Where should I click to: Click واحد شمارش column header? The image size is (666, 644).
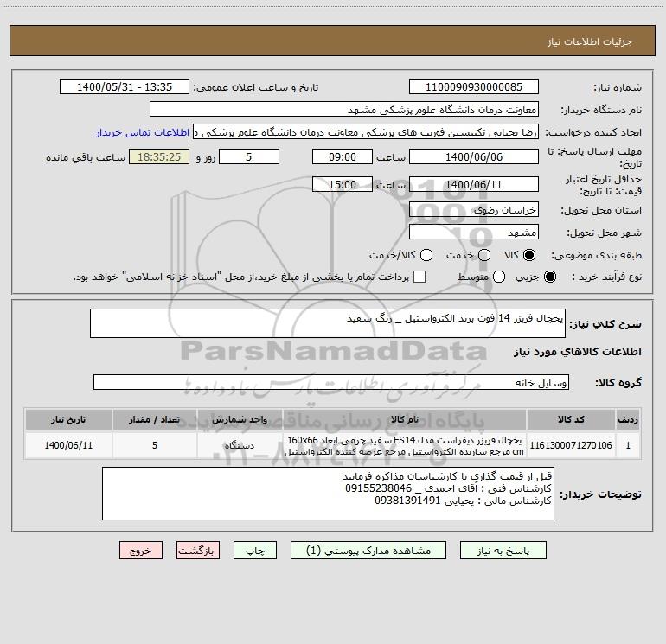(x=240, y=419)
